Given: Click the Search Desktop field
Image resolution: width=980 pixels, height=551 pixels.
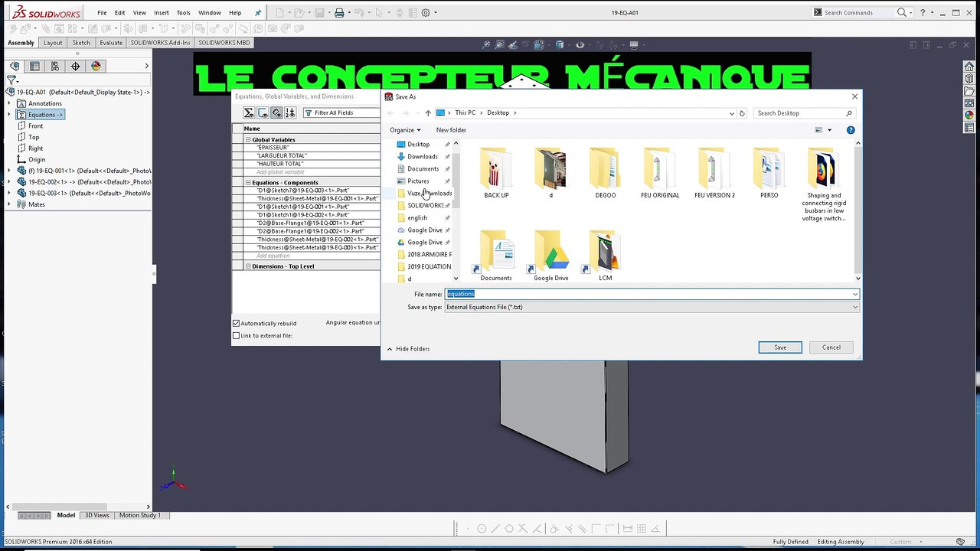Looking at the screenshot, I should click(804, 113).
